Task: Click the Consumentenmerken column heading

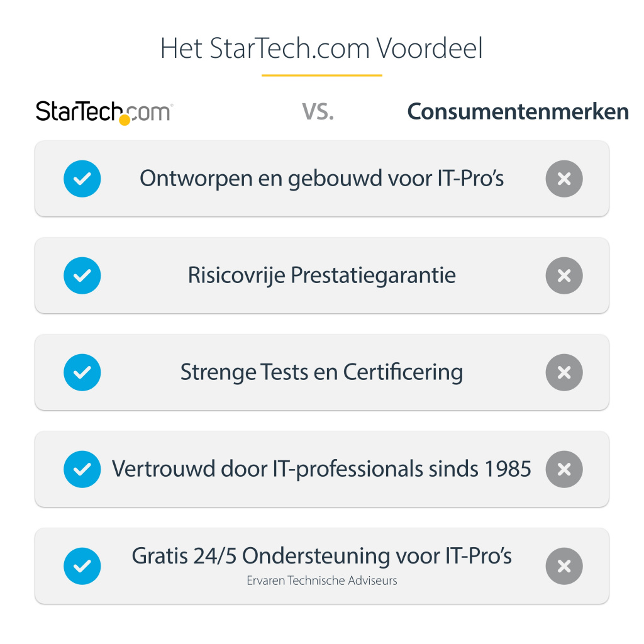Action: (518, 112)
